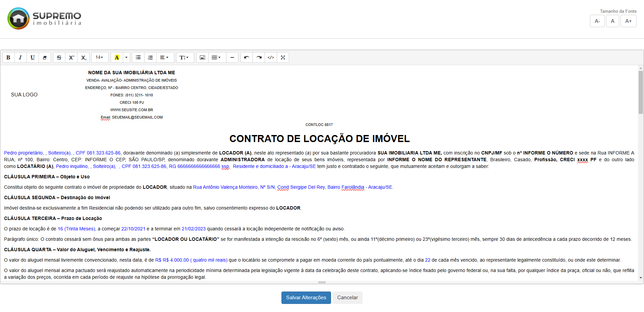The width and height of the screenshot is (644, 312).
Task: Click Salvar Alterações button
Action: coord(306,298)
